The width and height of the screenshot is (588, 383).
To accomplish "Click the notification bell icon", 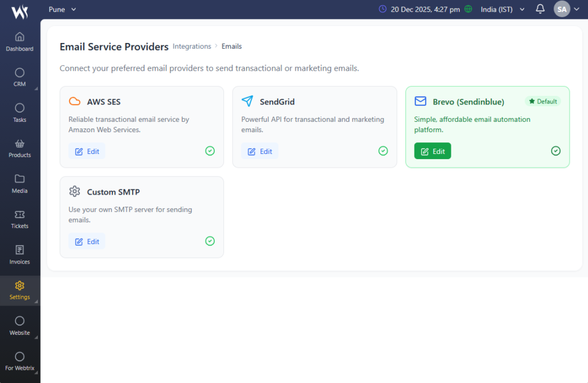I will 540,9.
